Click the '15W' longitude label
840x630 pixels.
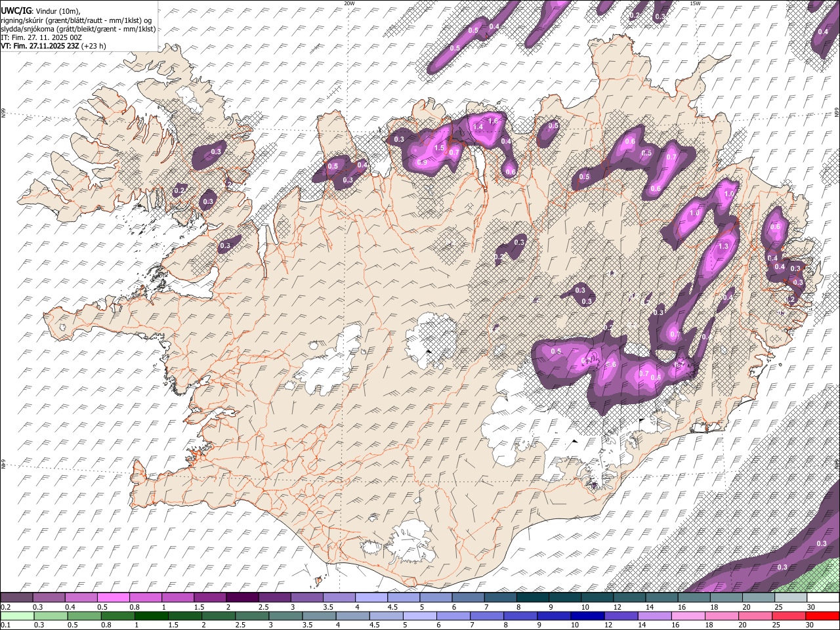click(x=695, y=3)
